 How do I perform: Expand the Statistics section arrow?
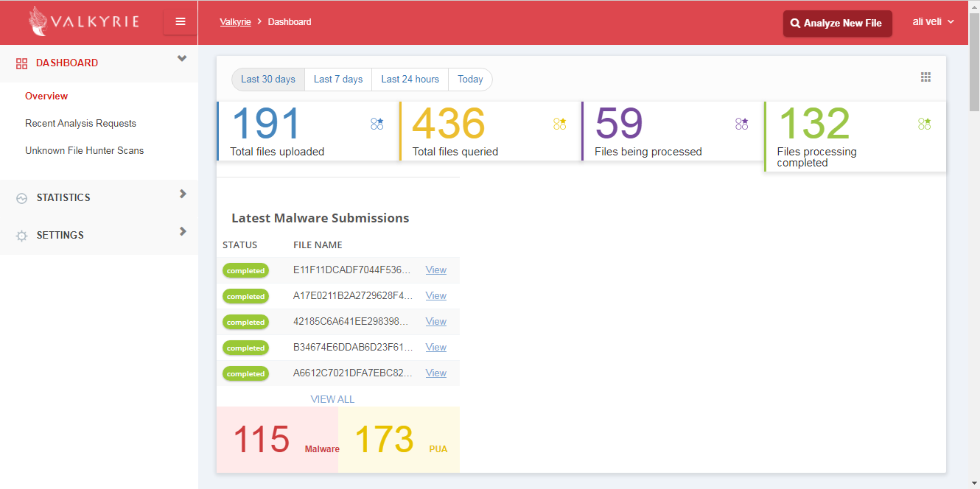click(183, 194)
